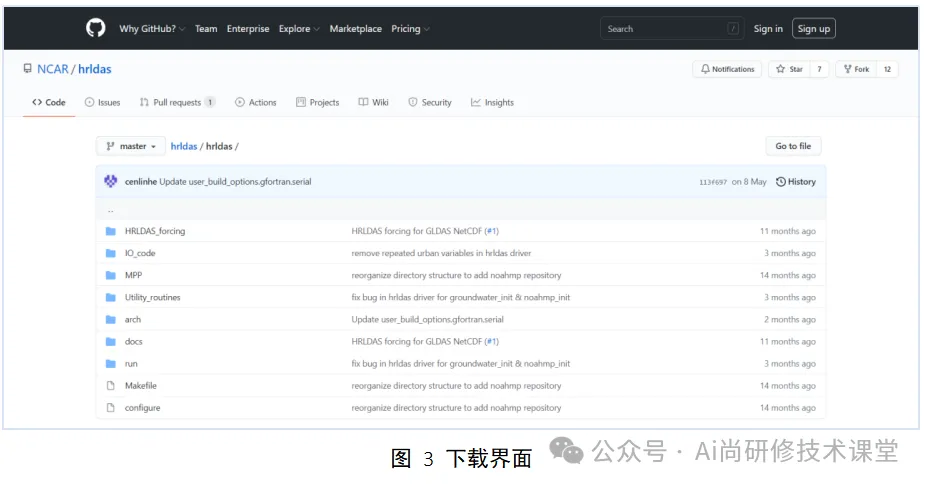The width and height of the screenshot is (928, 488).
Task: Click folder icon for HRLDAS_forcing
Action: click(111, 231)
